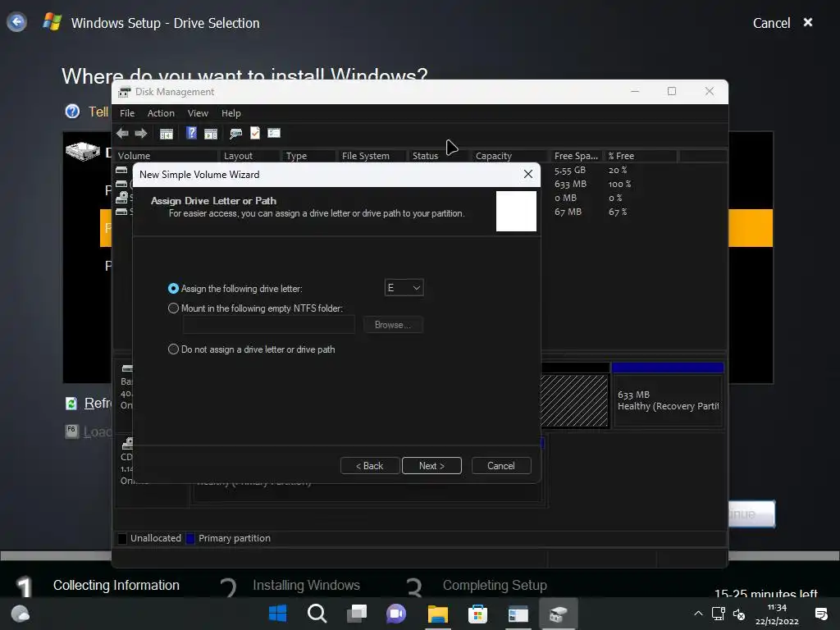Open the notification center icon

[x=820, y=614]
